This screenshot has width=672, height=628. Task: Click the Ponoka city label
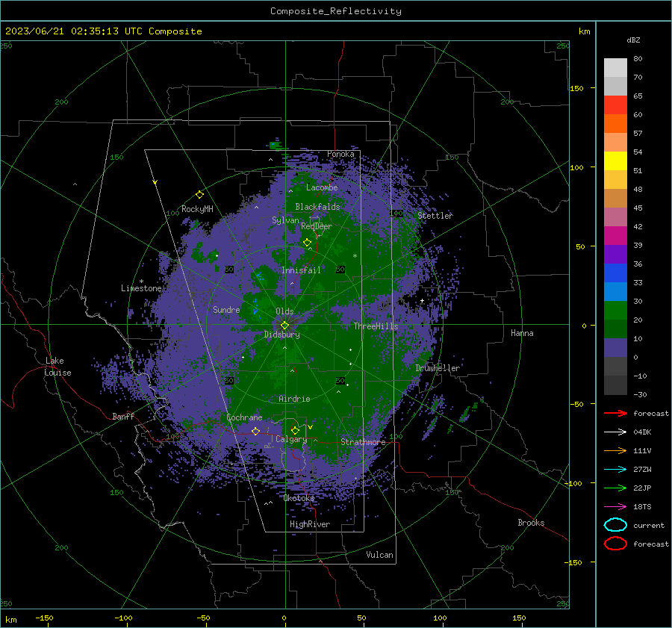[340, 154]
